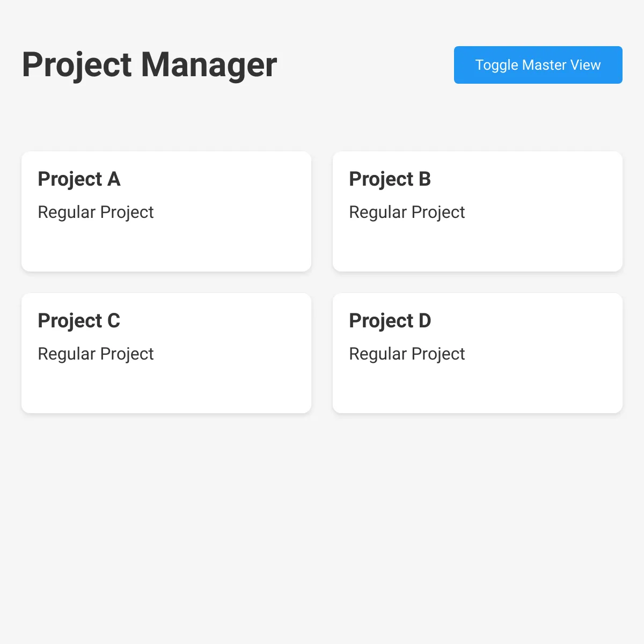The width and height of the screenshot is (644, 644).
Task: Click the Project B title
Action: click(390, 179)
